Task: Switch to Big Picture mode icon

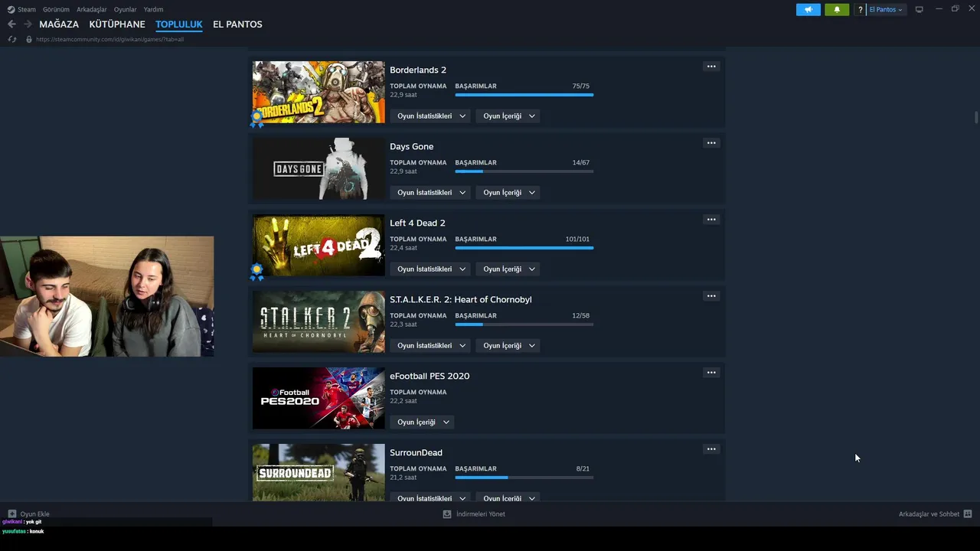Action: pos(919,9)
